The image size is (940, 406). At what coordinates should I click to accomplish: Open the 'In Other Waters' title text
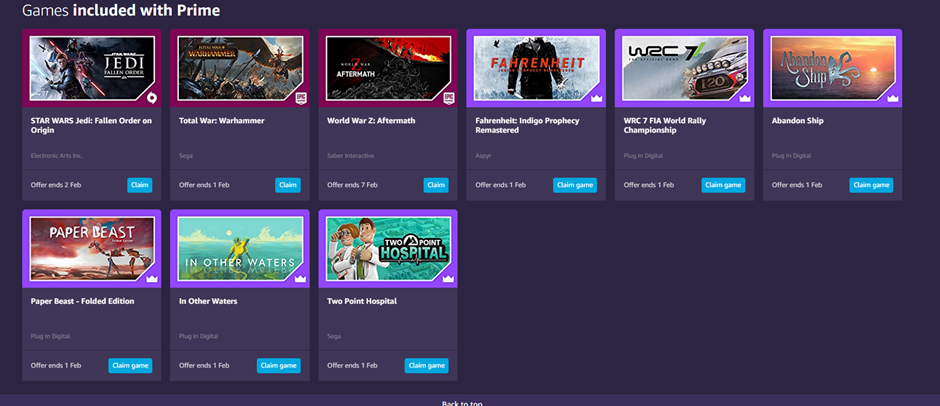pos(208,301)
